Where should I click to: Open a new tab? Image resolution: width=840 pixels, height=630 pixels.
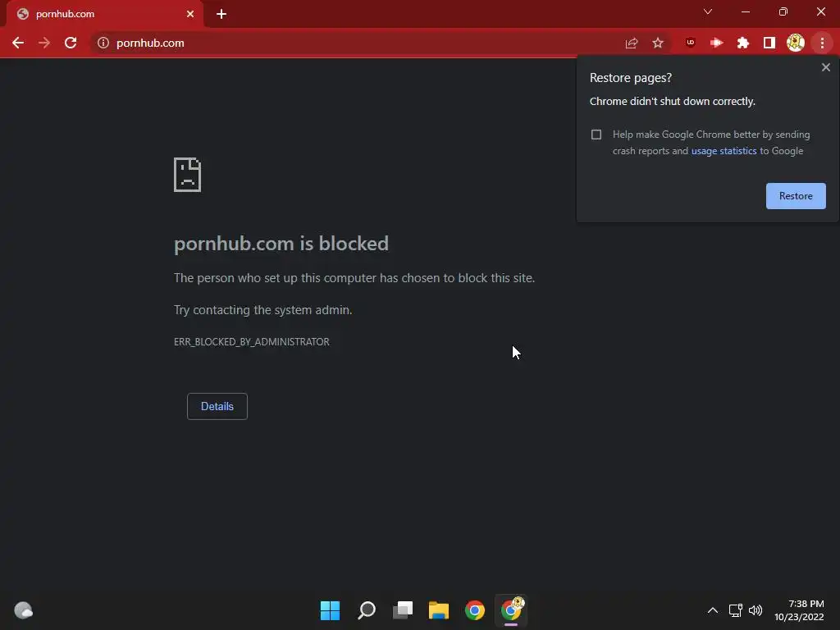pos(221,14)
